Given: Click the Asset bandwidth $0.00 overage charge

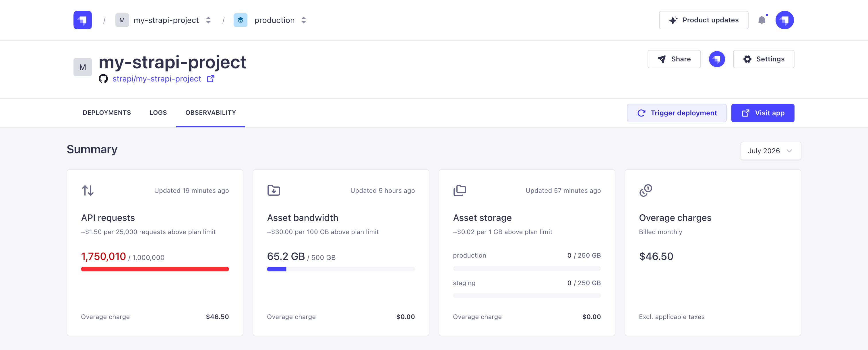Looking at the screenshot, I should point(405,317).
